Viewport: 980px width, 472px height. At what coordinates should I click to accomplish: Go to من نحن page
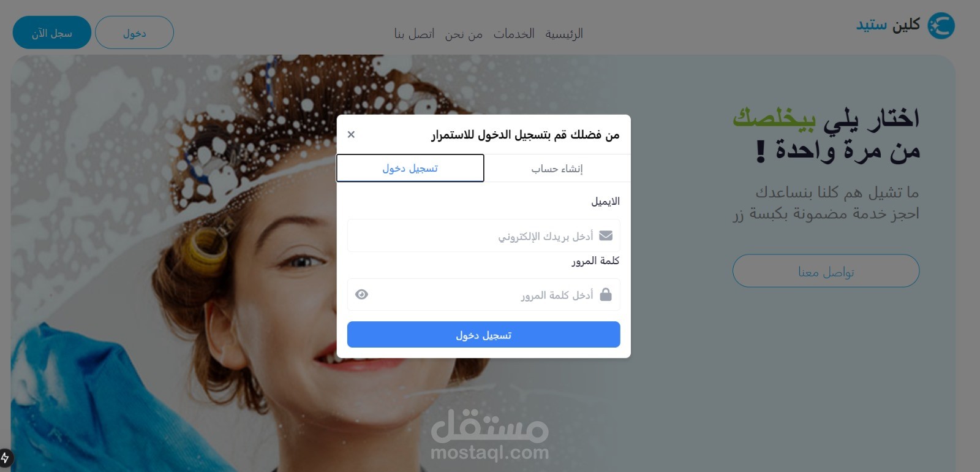[x=464, y=34]
